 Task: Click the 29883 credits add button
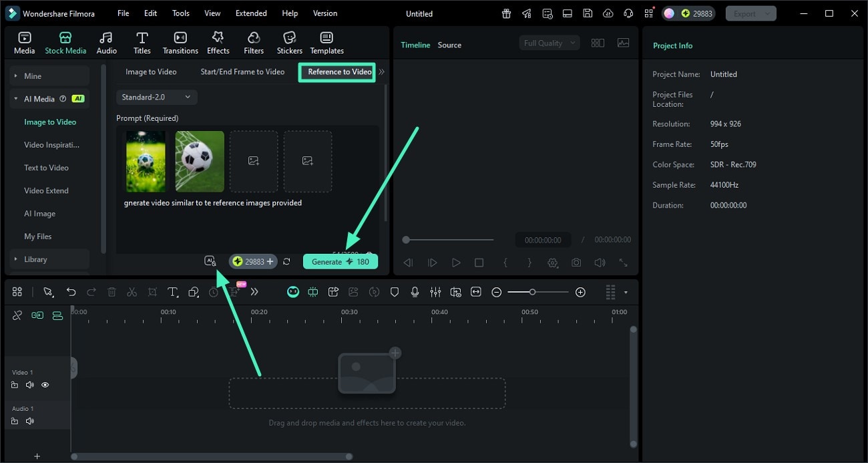pyautogui.click(x=253, y=261)
